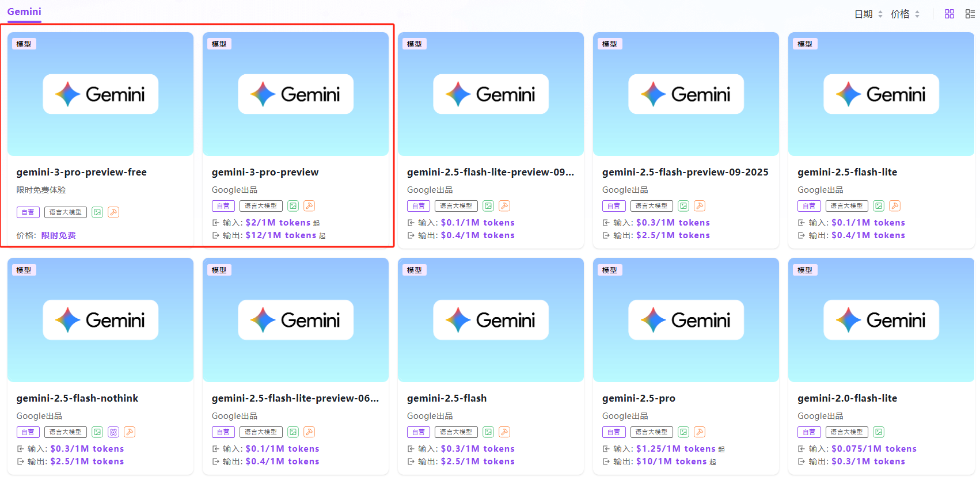Click hammer tool icon on gemini-2.5-flash-lite-preview-06 card

click(x=309, y=432)
